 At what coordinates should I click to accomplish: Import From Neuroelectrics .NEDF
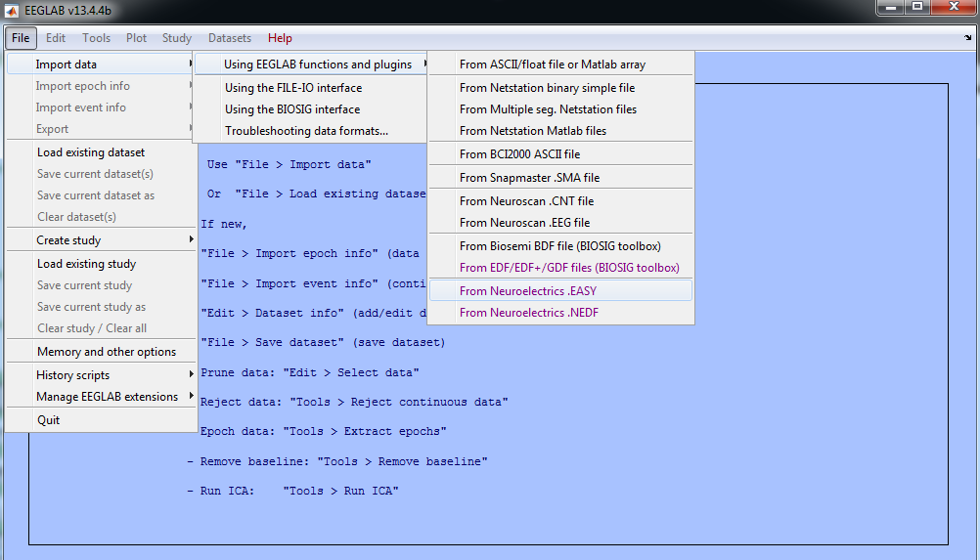560,313
